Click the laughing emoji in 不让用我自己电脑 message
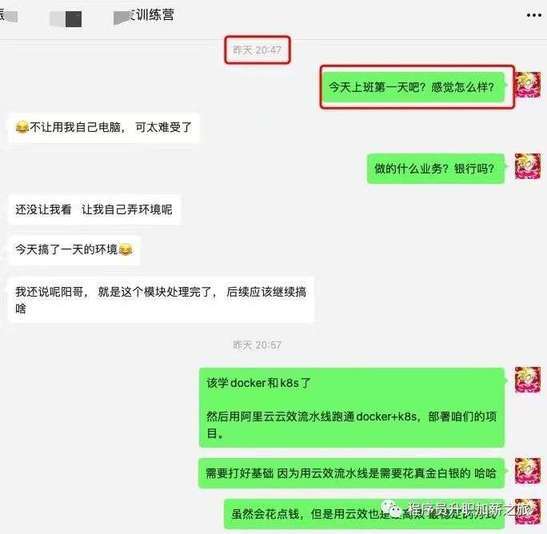The height and width of the screenshot is (534, 547). tap(22, 127)
